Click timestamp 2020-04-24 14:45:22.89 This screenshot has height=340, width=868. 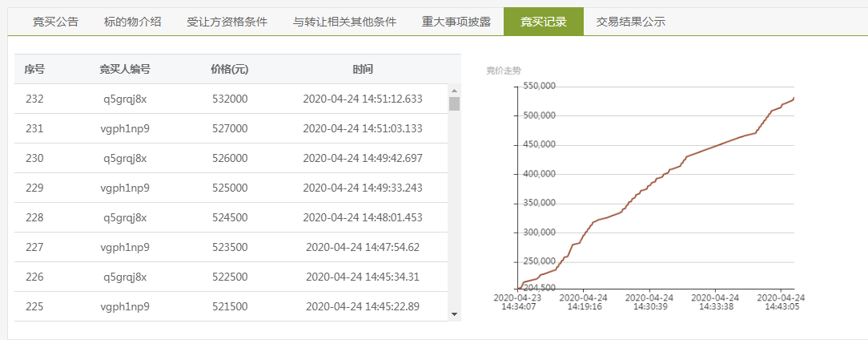point(363,306)
